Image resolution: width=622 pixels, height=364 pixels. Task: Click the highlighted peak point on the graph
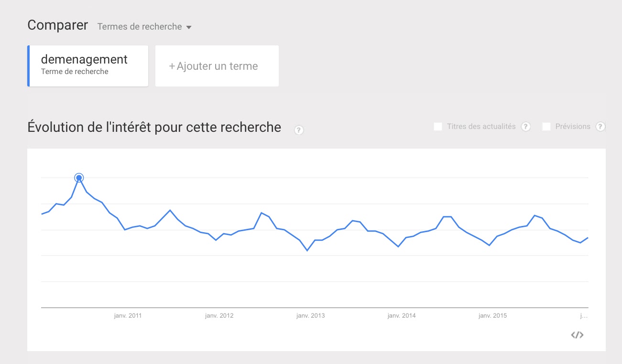(x=79, y=178)
